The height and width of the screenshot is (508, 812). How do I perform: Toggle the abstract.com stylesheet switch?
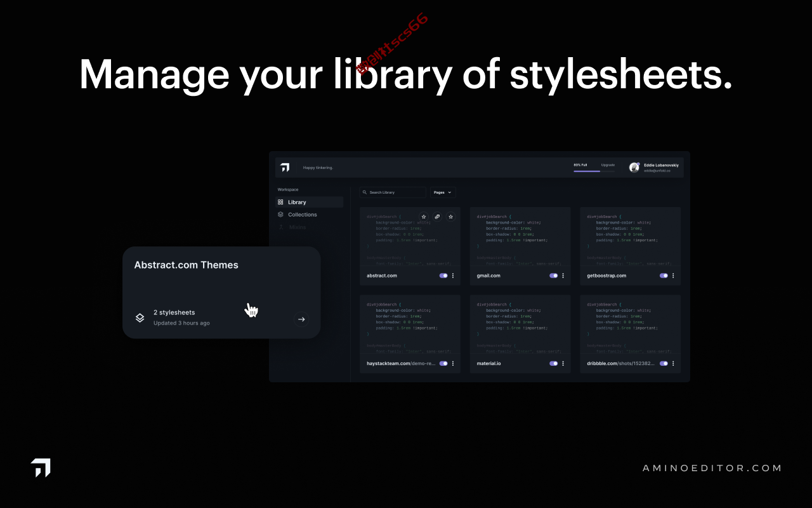(443, 276)
